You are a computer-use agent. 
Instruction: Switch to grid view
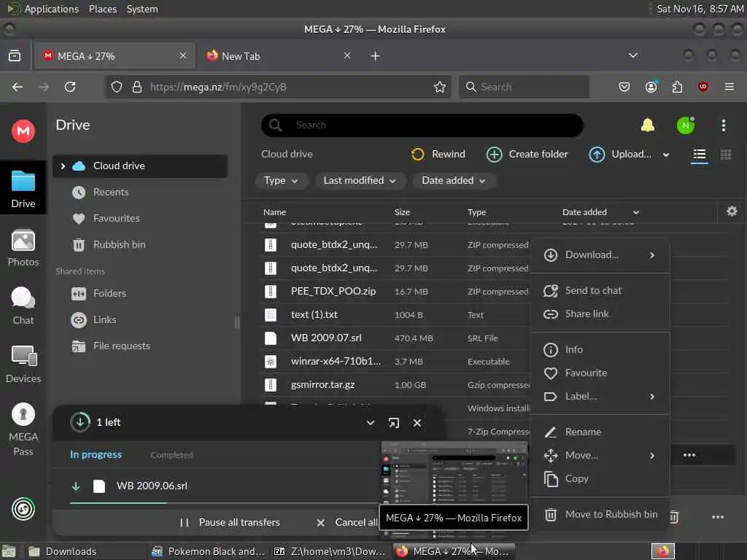[726, 155]
